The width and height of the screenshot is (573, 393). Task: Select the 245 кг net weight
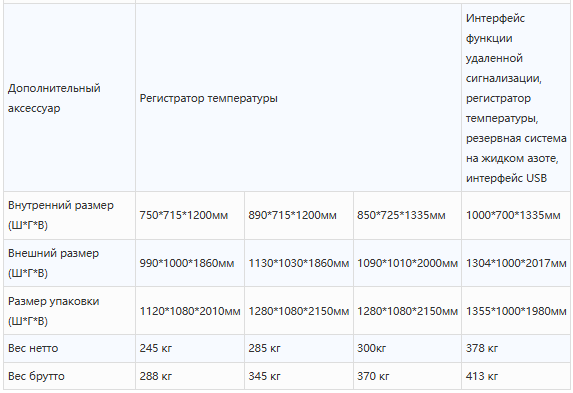tap(156, 348)
